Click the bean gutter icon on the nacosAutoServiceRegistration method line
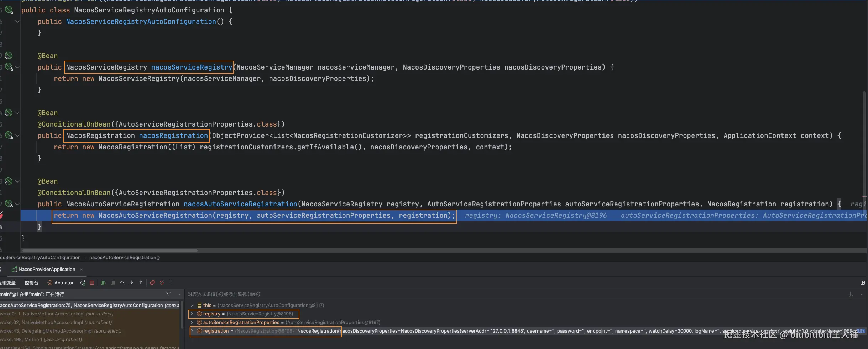This screenshot has height=349, width=868. coord(9,204)
